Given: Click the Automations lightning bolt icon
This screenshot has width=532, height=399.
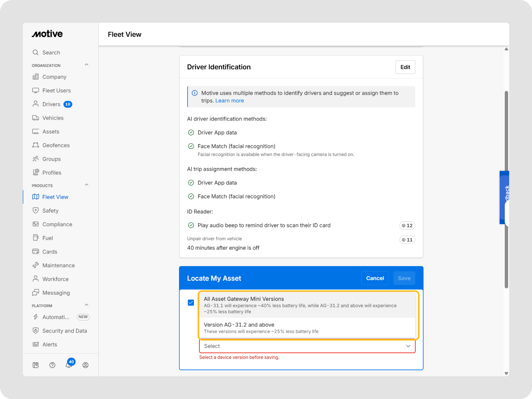Looking at the screenshot, I should point(36,317).
